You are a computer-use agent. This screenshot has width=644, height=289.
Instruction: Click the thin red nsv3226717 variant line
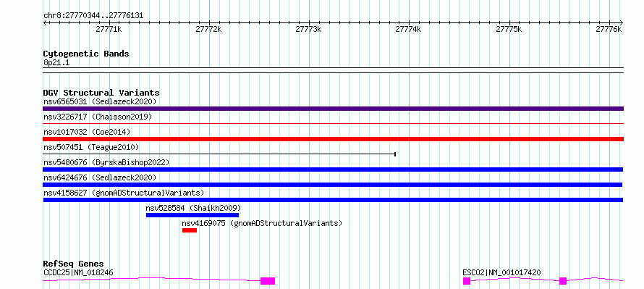[333, 123]
